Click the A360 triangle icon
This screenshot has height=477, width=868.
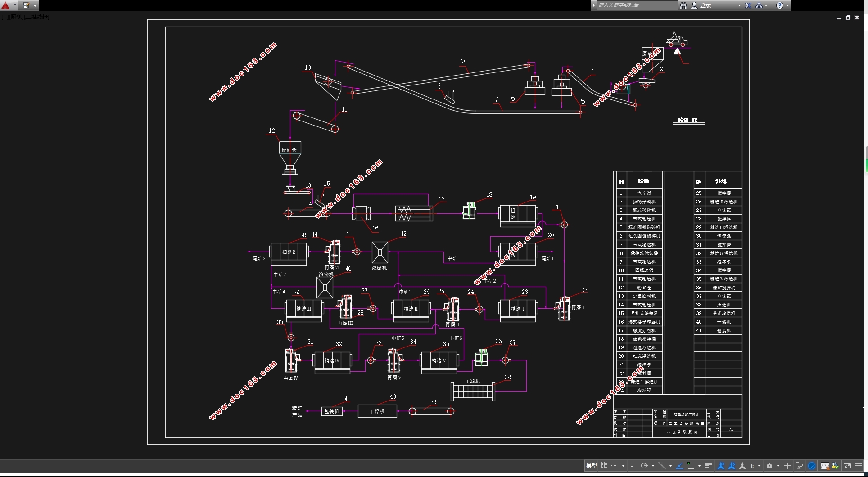click(759, 5)
